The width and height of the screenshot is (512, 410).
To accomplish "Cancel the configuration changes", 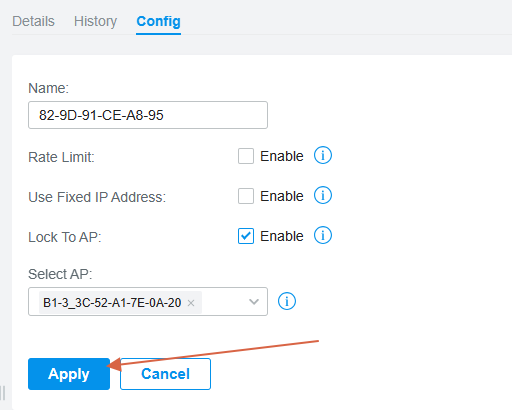I will click(x=165, y=374).
